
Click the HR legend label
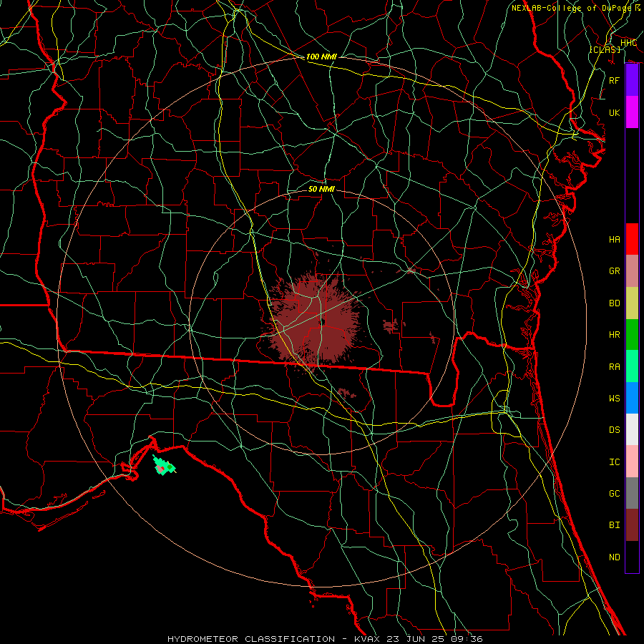tap(615, 335)
